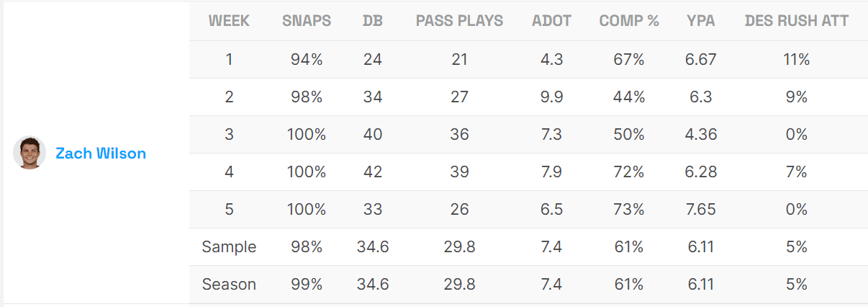Click Zach Wilson's headshot avatar
The height and width of the screenshot is (307, 868).
tap(30, 153)
